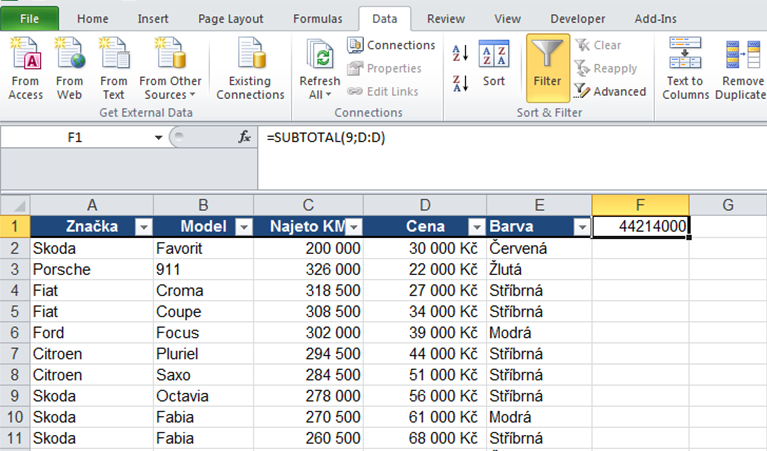Open Connections in the ribbon
The height and width of the screenshot is (451, 767).
391,45
